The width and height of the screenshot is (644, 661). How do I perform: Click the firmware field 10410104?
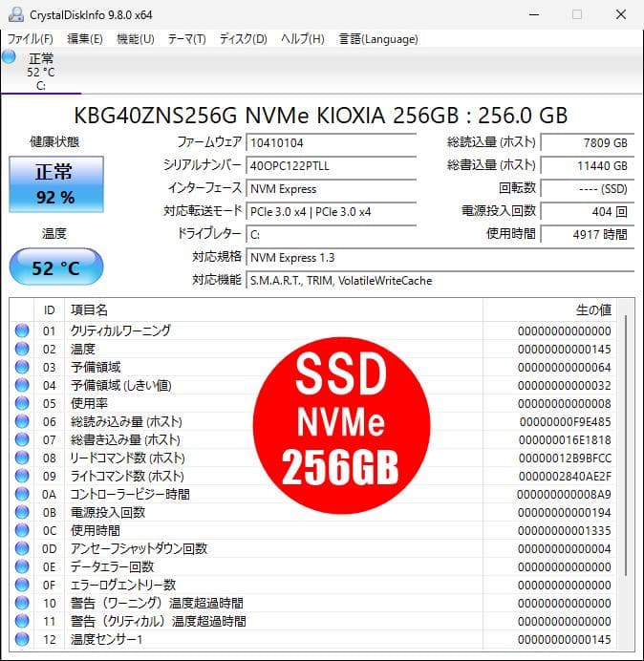point(332,142)
